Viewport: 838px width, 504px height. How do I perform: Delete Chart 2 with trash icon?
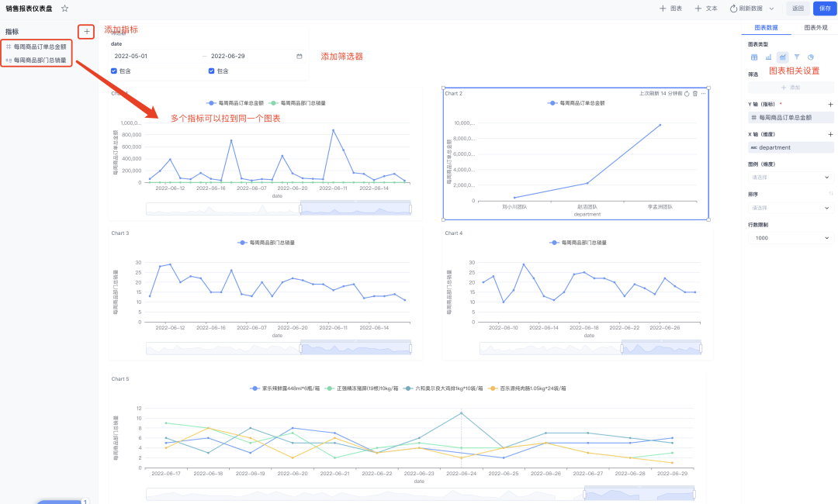694,93
